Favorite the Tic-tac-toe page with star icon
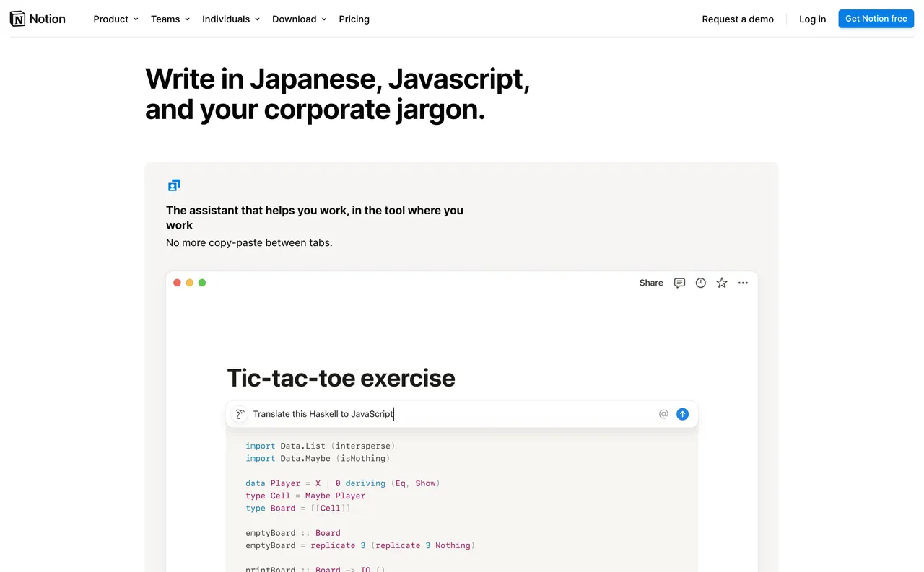924x572 pixels. [721, 283]
